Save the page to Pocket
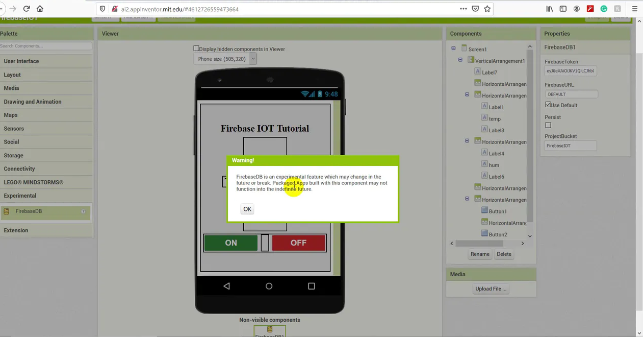This screenshot has width=644, height=337. pos(475,9)
